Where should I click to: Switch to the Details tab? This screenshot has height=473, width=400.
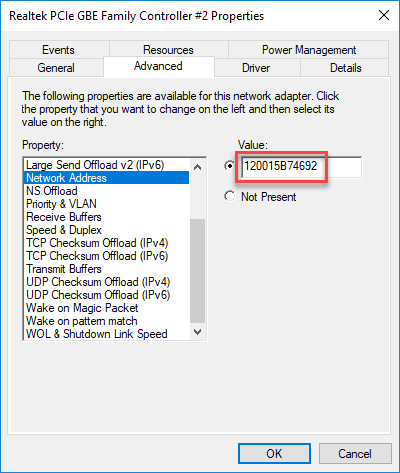pyautogui.click(x=345, y=68)
